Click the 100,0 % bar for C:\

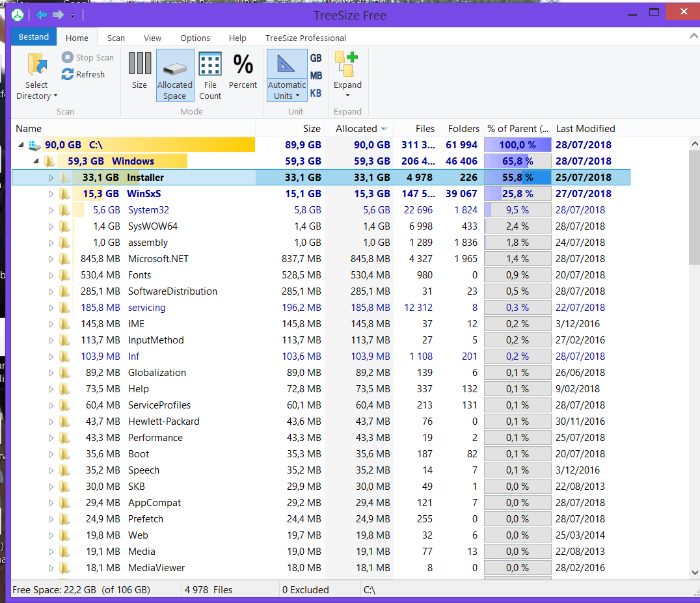click(518, 145)
